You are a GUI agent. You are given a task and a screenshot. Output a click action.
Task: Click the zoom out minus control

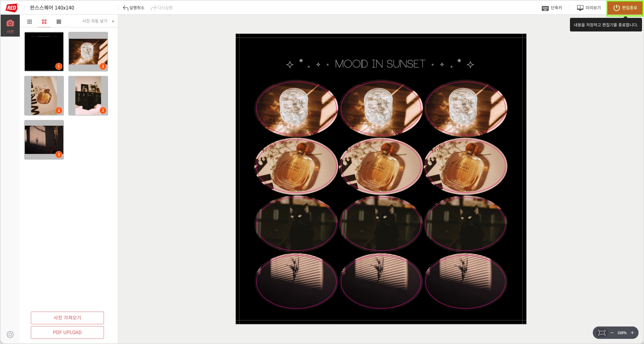coord(612,333)
